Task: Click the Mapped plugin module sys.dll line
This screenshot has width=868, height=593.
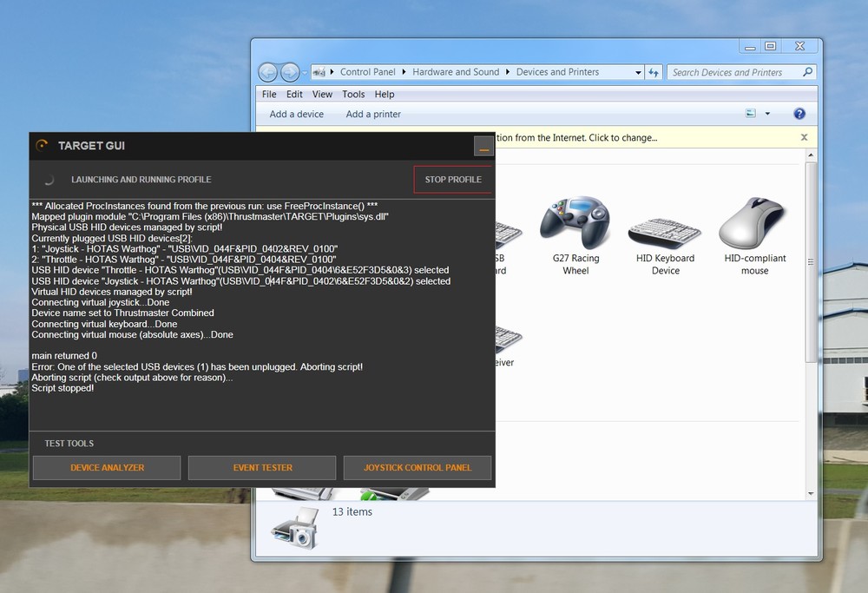Action: coord(210,216)
